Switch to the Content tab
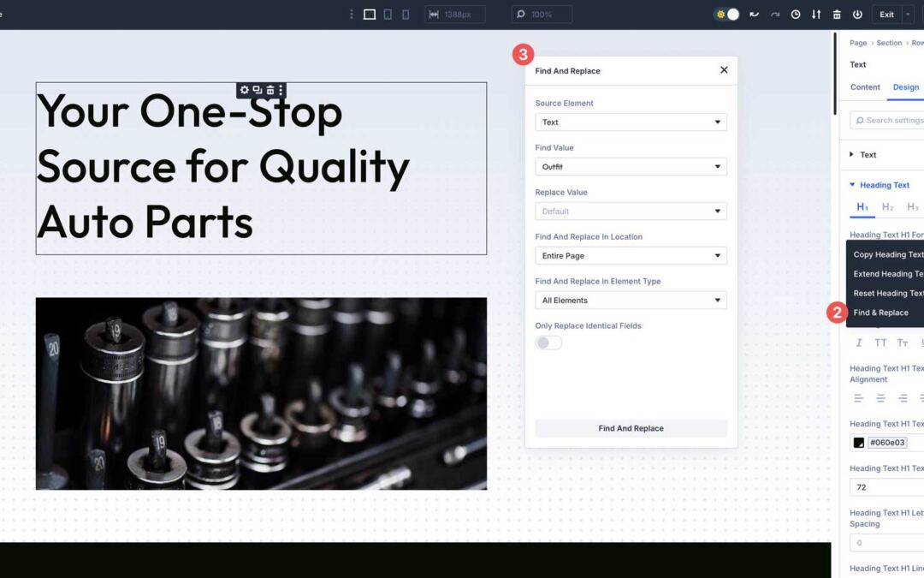924x578 pixels. pyautogui.click(x=865, y=87)
